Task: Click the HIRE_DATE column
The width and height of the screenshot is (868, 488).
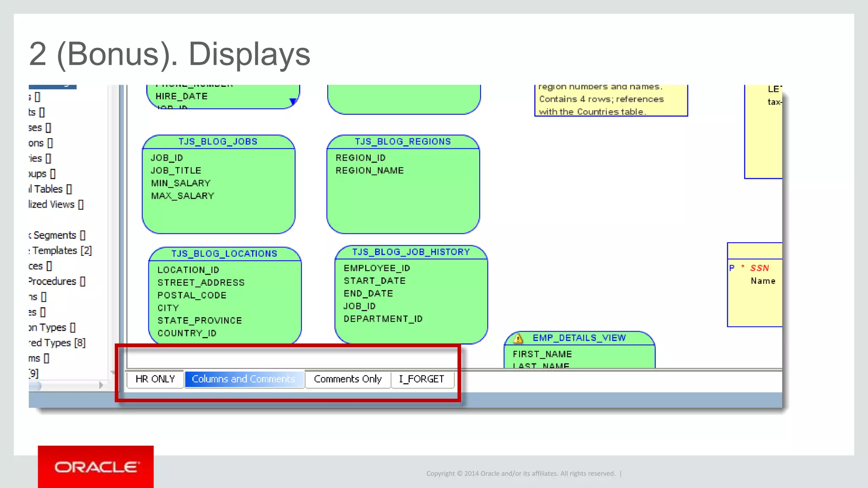Action: (x=181, y=97)
